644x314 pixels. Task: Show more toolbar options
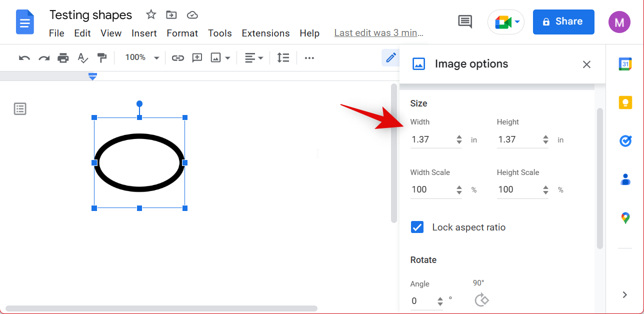coord(309,58)
